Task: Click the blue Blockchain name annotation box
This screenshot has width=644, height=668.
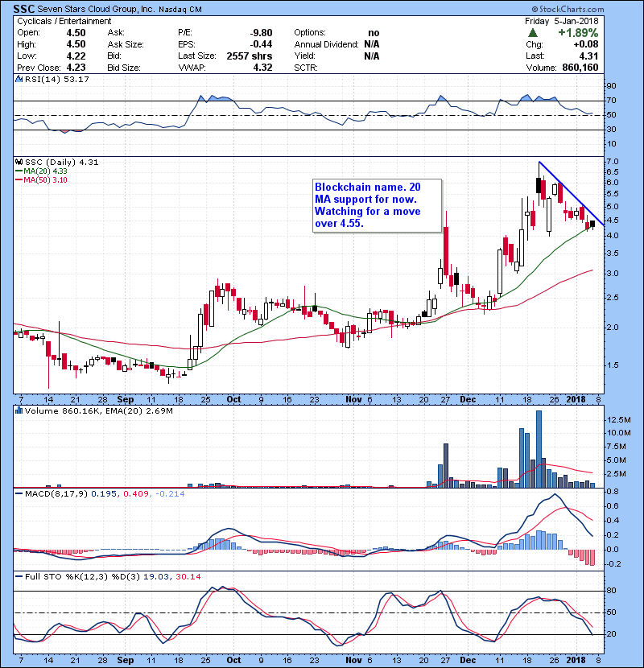Action: click(378, 206)
